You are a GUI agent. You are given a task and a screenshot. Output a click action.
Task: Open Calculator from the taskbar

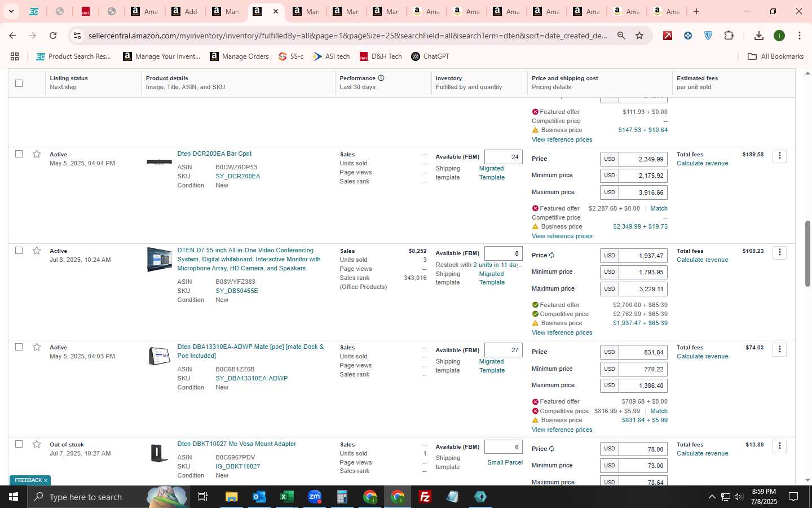coord(342,497)
